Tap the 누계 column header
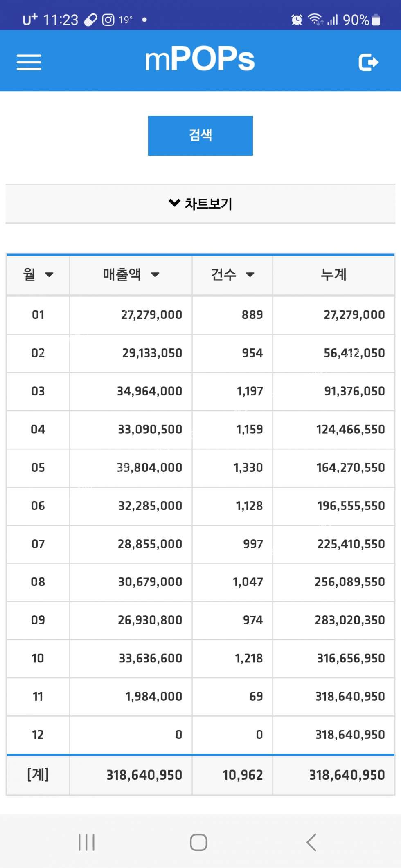401x868 pixels. pyautogui.click(x=333, y=275)
